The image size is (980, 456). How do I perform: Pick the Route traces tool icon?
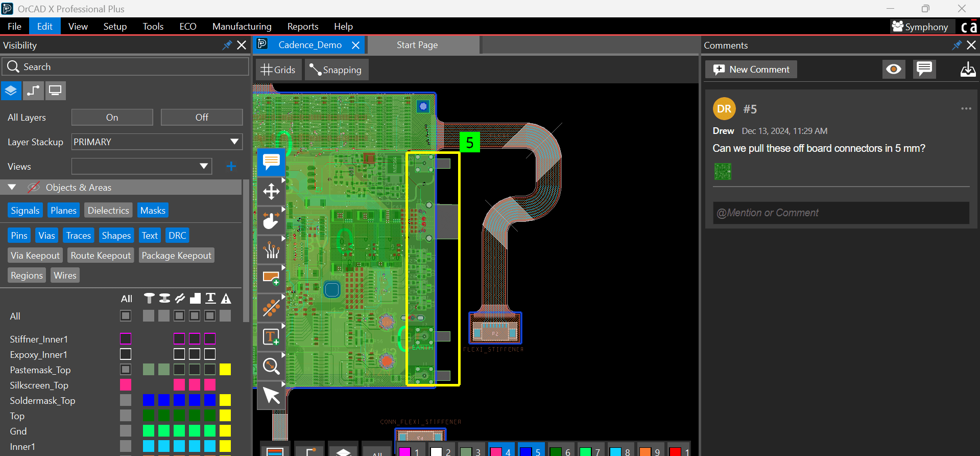click(271, 250)
